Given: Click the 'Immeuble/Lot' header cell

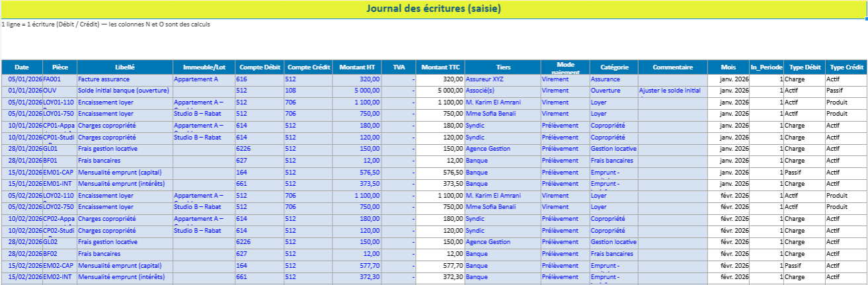Looking at the screenshot, I should pos(204,67).
